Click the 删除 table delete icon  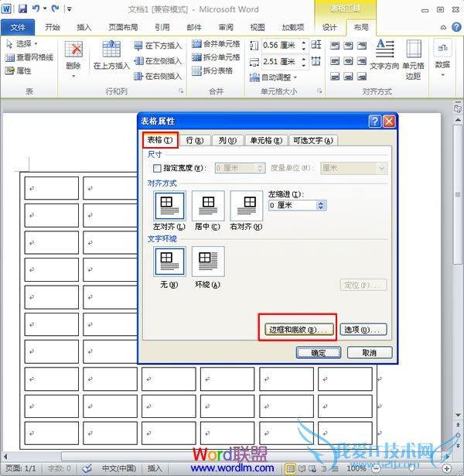pos(73,58)
